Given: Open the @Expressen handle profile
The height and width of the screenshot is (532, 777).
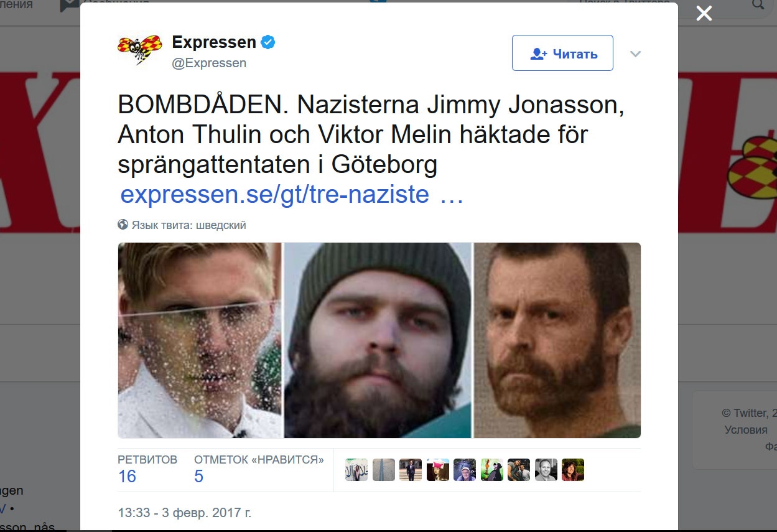Looking at the screenshot, I should pos(209,63).
